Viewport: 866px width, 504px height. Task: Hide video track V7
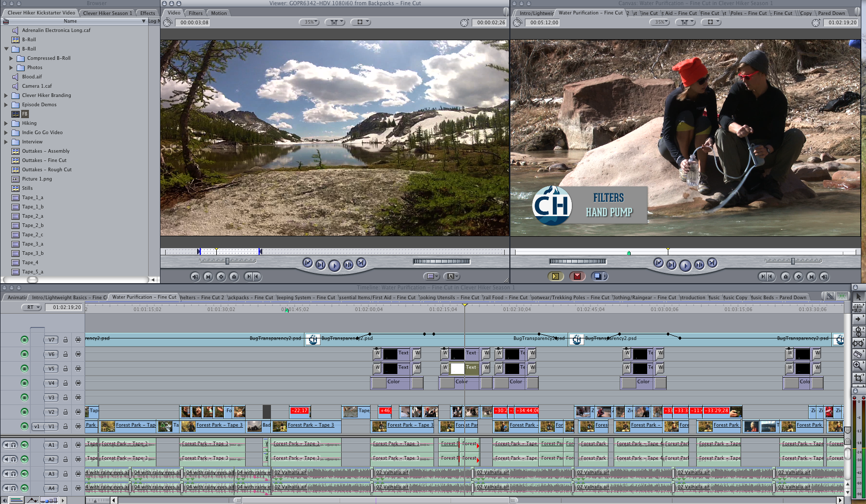(x=24, y=339)
